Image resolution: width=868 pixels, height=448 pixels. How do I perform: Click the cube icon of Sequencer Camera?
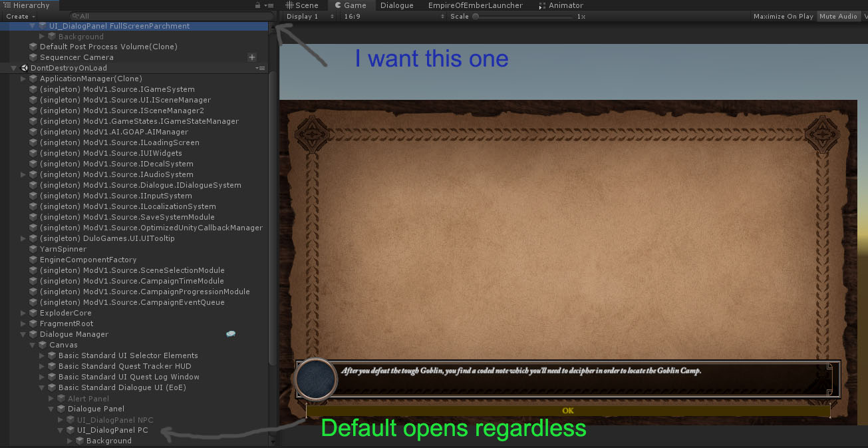[x=33, y=57]
